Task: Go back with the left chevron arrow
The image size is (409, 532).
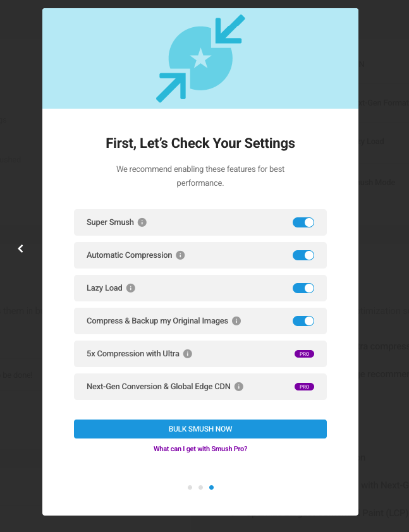Action: 21,249
